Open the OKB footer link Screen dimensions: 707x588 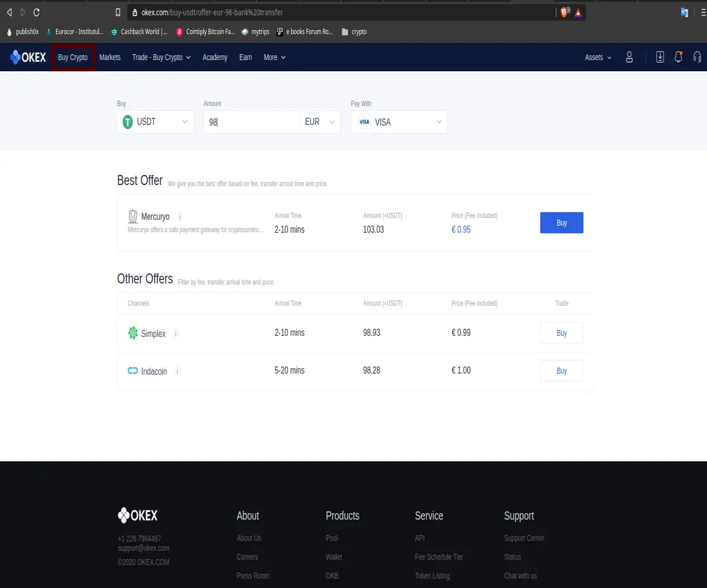coord(332,576)
